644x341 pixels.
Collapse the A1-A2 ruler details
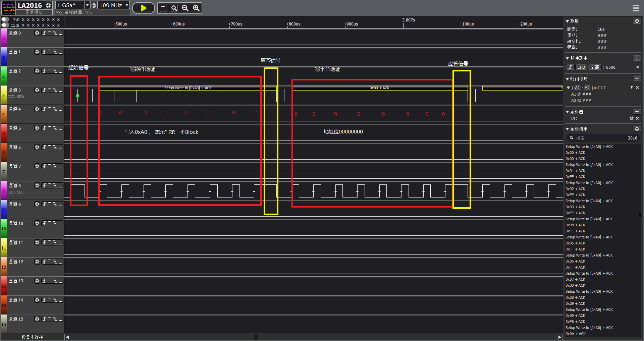pyautogui.click(x=569, y=88)
